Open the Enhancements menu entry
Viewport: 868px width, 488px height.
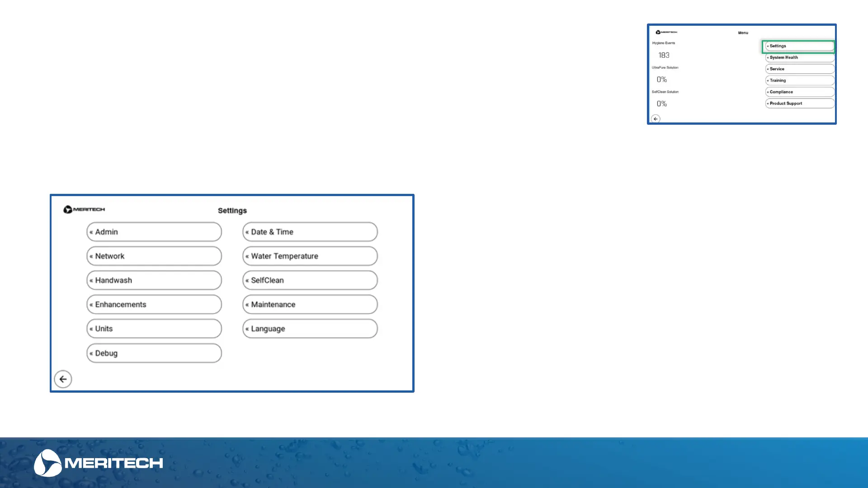click(154, 305)
